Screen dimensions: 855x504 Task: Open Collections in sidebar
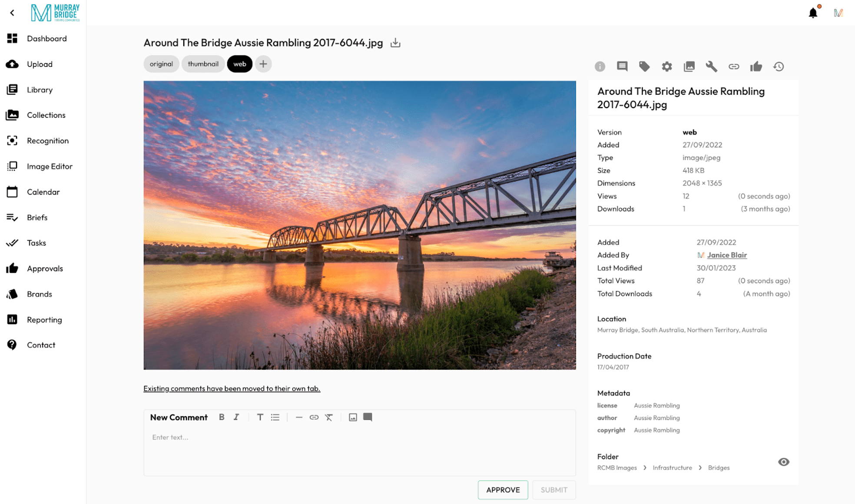[43, 115]
